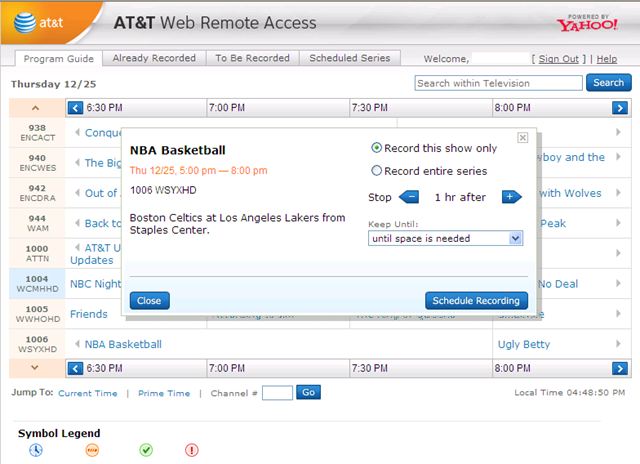This screenshot has width=640, height=464.
Task: Increase stop time with plus button
Action: (x=512, y=197)
